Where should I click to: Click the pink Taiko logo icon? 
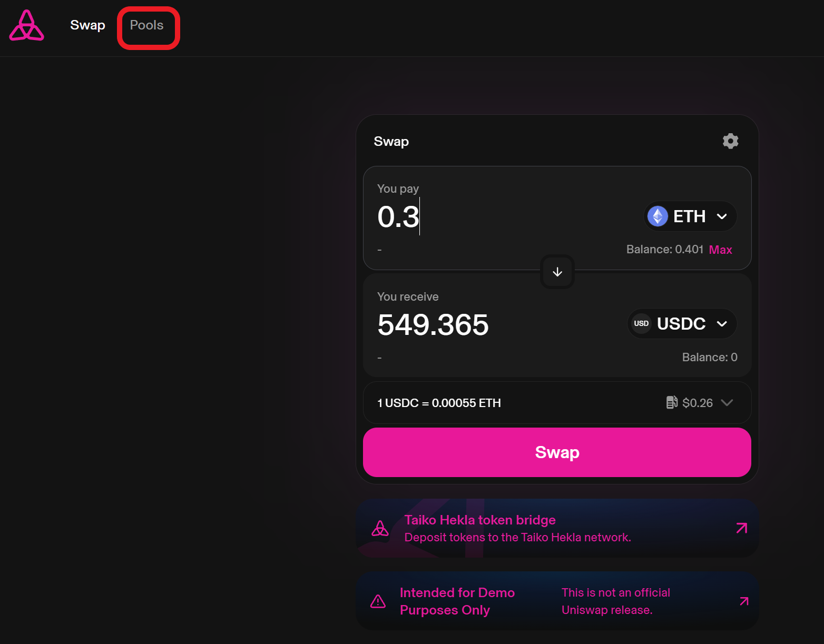[x=26, y=26]
